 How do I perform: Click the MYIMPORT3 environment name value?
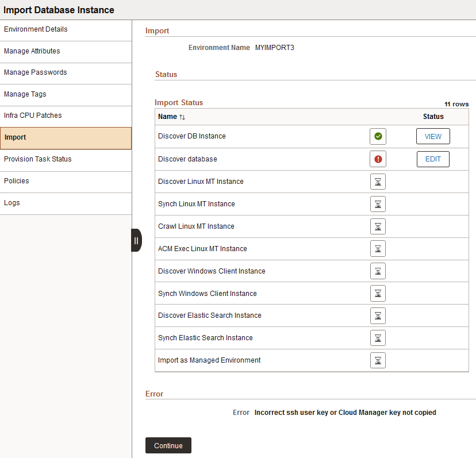[x=274, y=48]
